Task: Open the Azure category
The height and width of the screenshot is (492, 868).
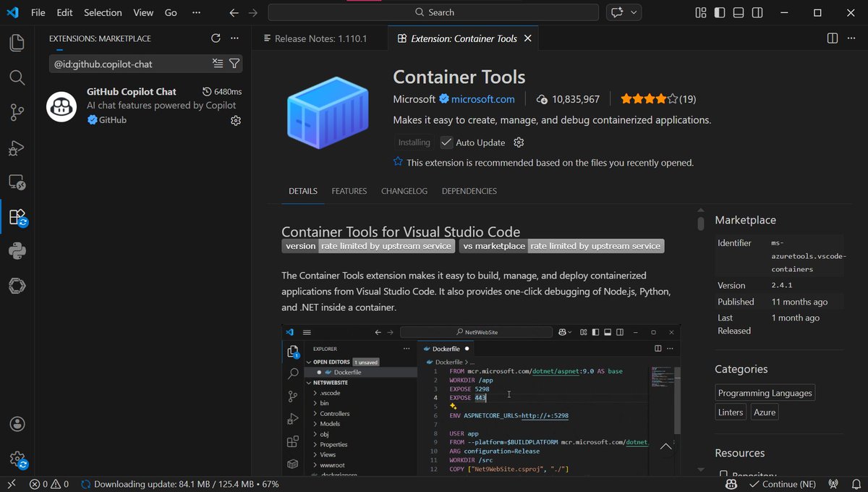Action: tap(765, 412)
